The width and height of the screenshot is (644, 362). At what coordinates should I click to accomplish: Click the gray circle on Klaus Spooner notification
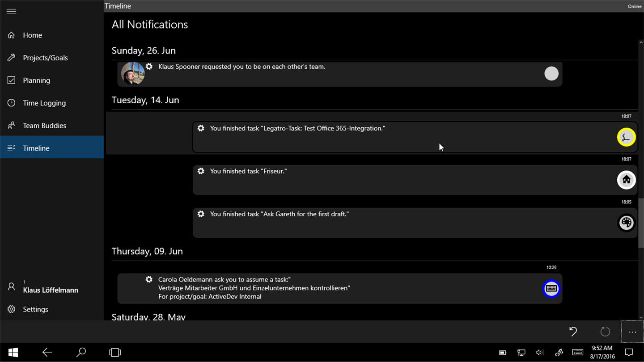(551, 74)
